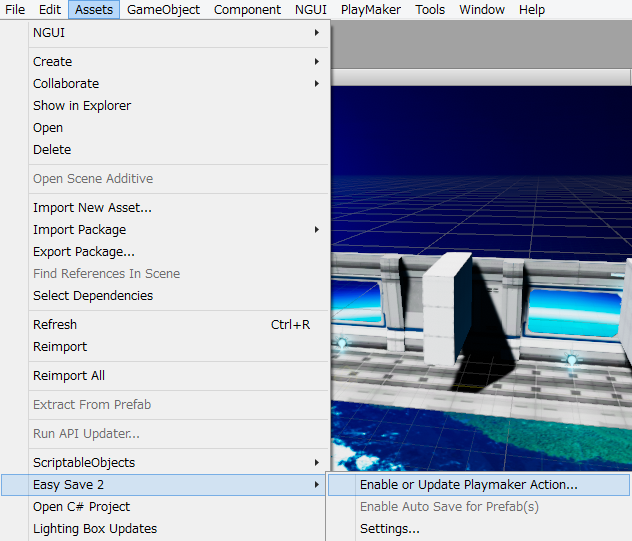This screenshot has width=632, height=541.
Task: Open the File menu
Action: tap(15, 9)
